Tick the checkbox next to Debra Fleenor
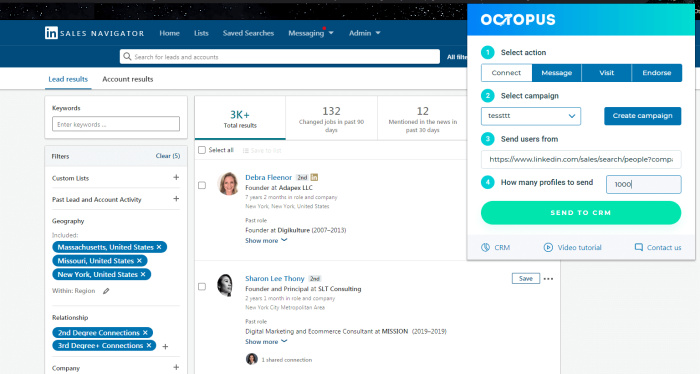The image size is (700, 374). [202, 185]
